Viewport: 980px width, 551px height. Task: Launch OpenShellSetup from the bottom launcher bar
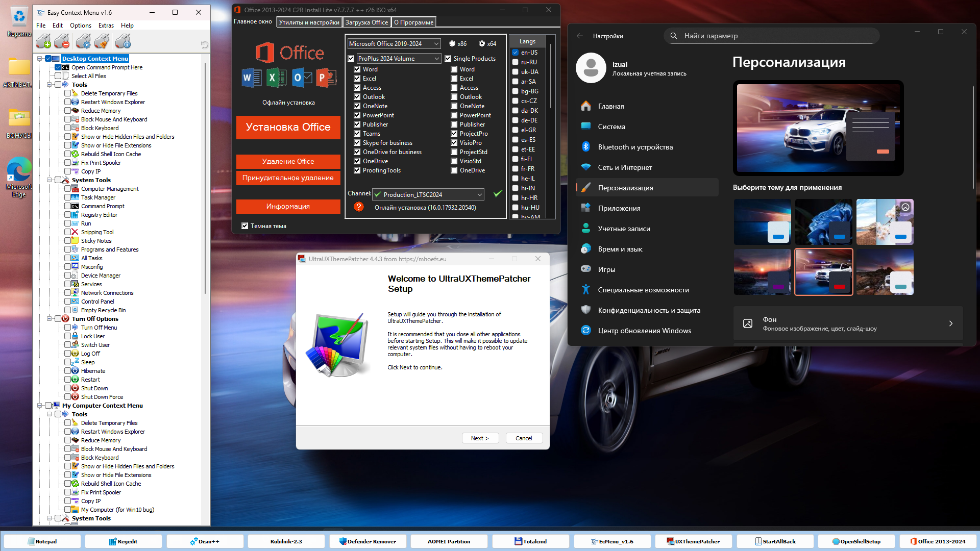pyautogui.click(x=856, y=541)
